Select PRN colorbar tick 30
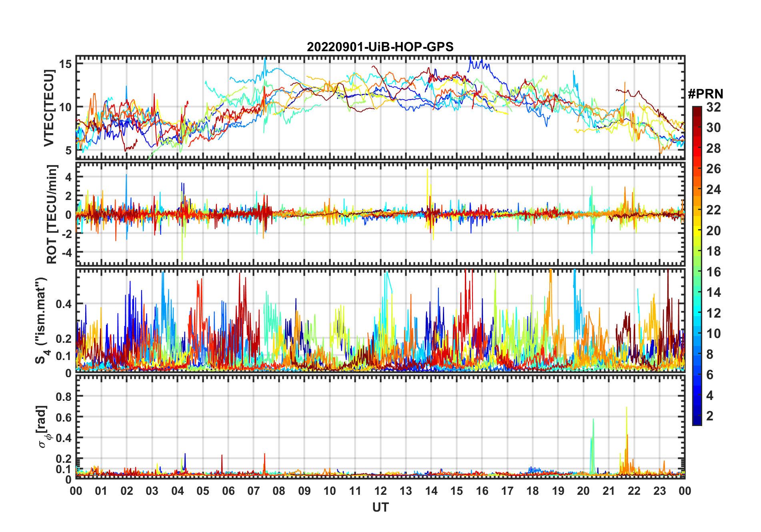Image resolution: width=761 pixels, height=532 pixels. (x=713, y=128)
